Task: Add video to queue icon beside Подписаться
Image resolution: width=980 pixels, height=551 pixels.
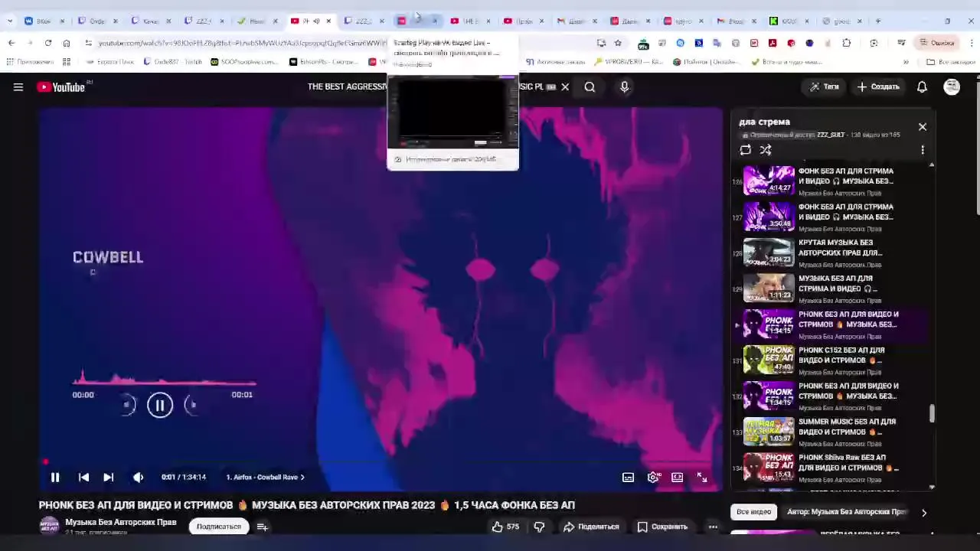Action: click(x=263, y=527)
